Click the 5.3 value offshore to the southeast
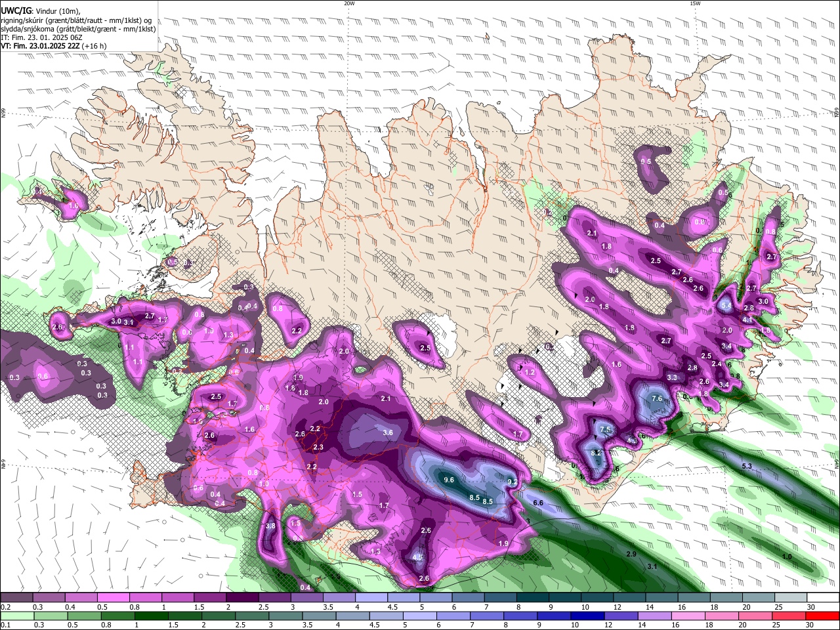 pyautogui.click(x=747, y=466)
